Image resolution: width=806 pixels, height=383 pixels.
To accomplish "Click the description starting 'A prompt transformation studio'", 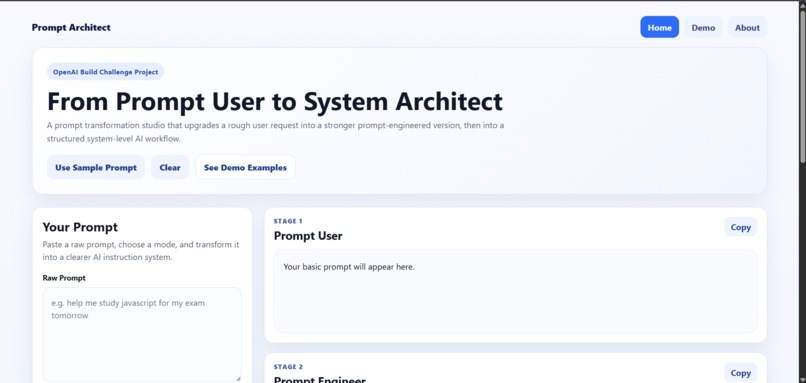I will [276, 132].
